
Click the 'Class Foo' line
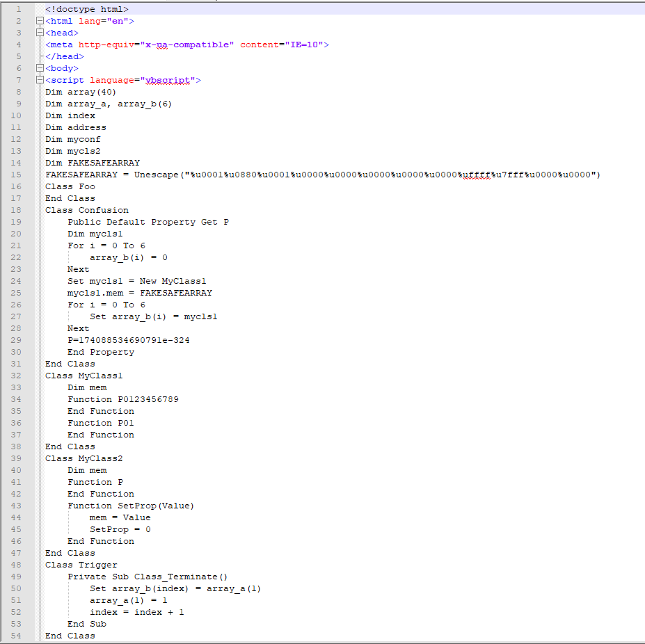[x=70, y=186]
